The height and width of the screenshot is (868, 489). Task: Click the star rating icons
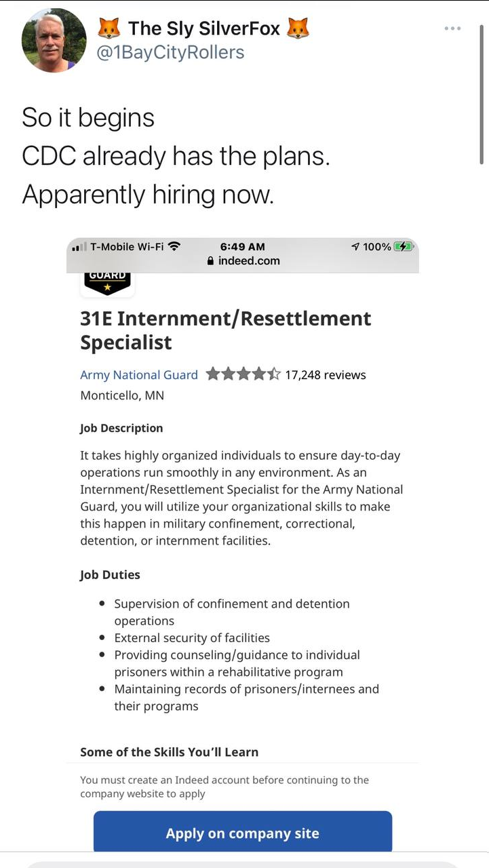click(243, 374)
